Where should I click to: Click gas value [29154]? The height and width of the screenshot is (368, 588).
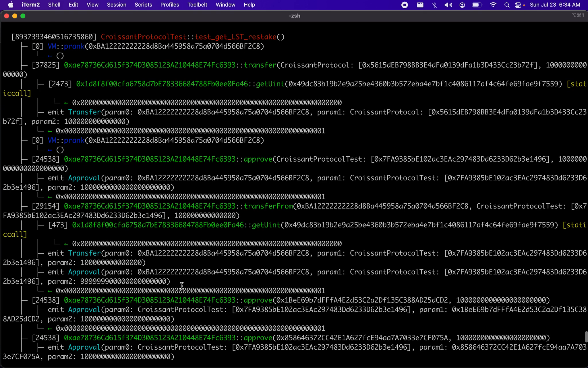pyautogui.click(x=46, y=206)
